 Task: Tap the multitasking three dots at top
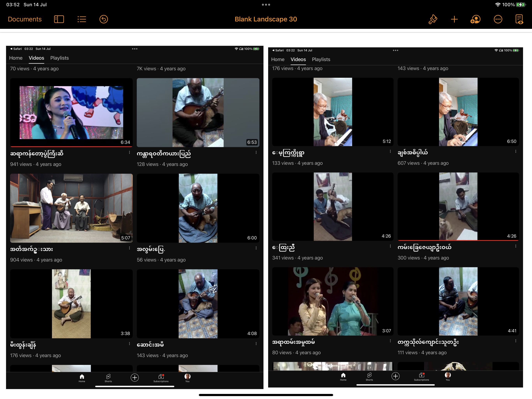click(266, 4)
